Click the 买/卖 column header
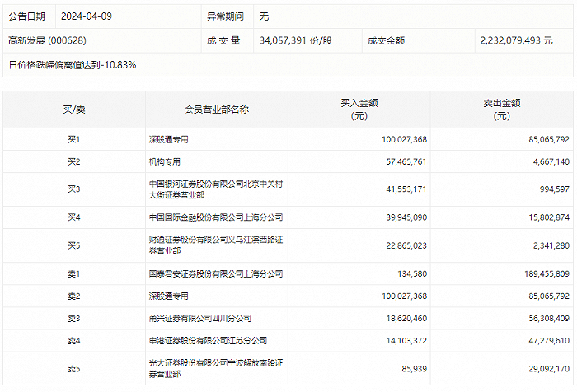 (74, 110)
